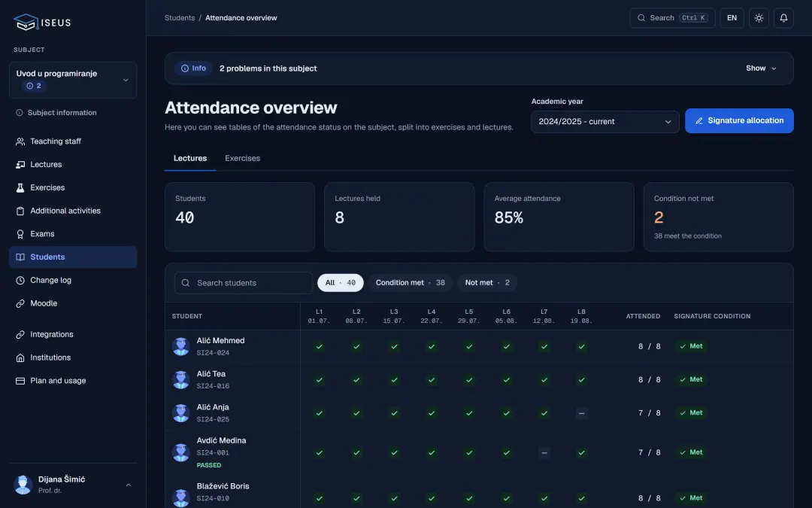812x508 pixels.
Task: Open Moodle link in sidebar
Action: [73, 303]
